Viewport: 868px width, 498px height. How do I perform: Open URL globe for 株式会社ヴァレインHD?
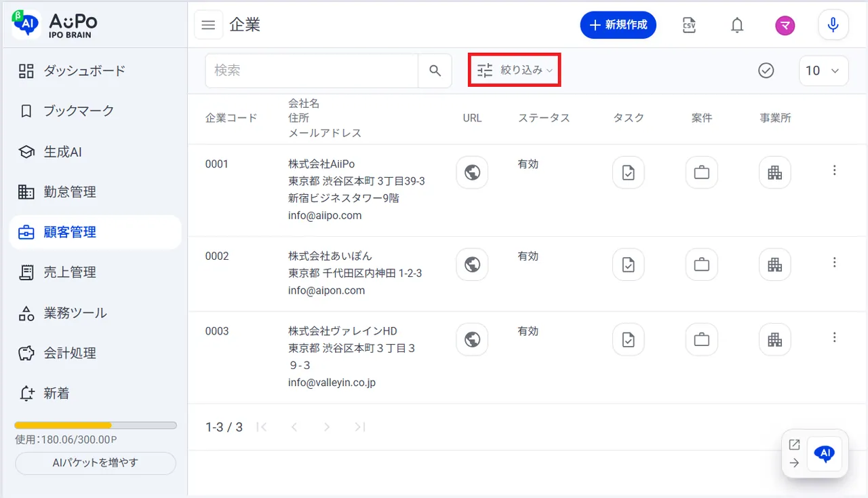(472, 339)
